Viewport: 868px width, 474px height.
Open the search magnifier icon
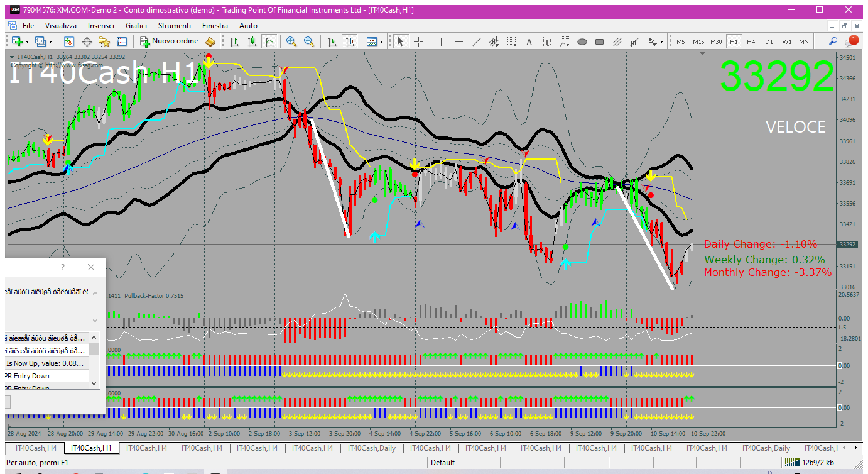pyautogui.click(x=833, y=41)
